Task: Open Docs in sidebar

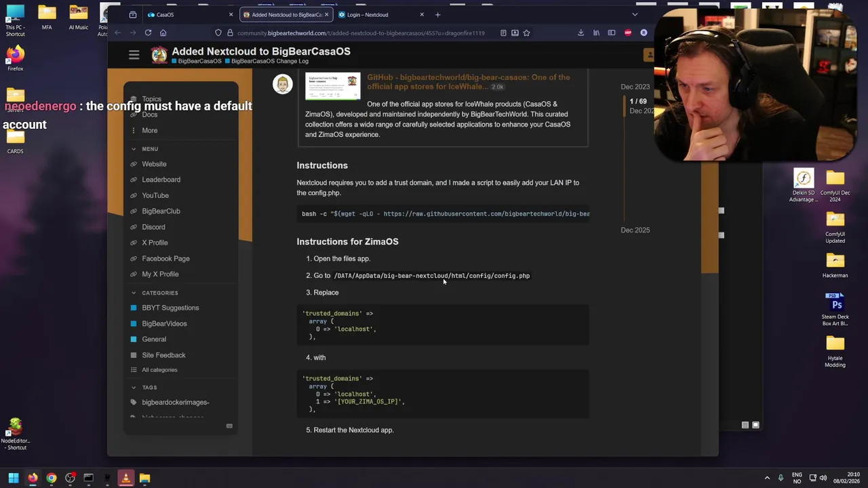Action: click(x=149, y=115)
